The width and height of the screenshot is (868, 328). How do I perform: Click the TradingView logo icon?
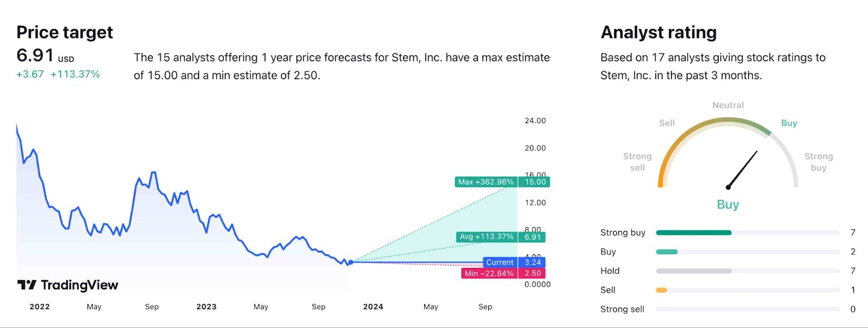pyautogui.click(x=27, y=285)
